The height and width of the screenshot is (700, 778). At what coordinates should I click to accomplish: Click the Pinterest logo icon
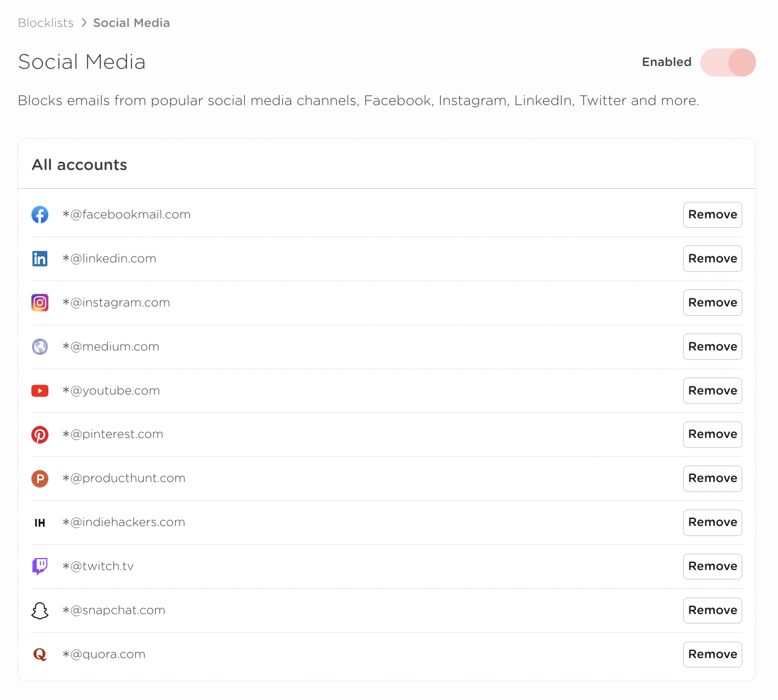[x=40, y=434]
